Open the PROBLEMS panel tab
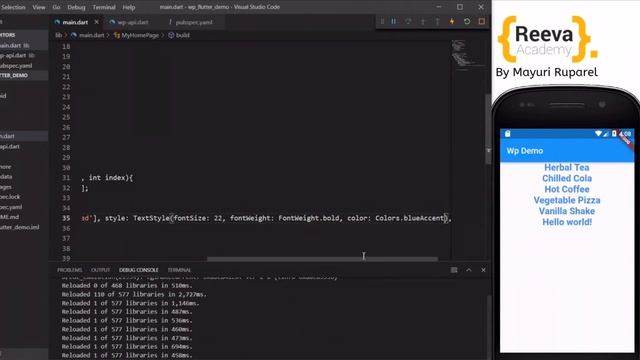Viewport: 640px width, 360px height. coord(69,270)
